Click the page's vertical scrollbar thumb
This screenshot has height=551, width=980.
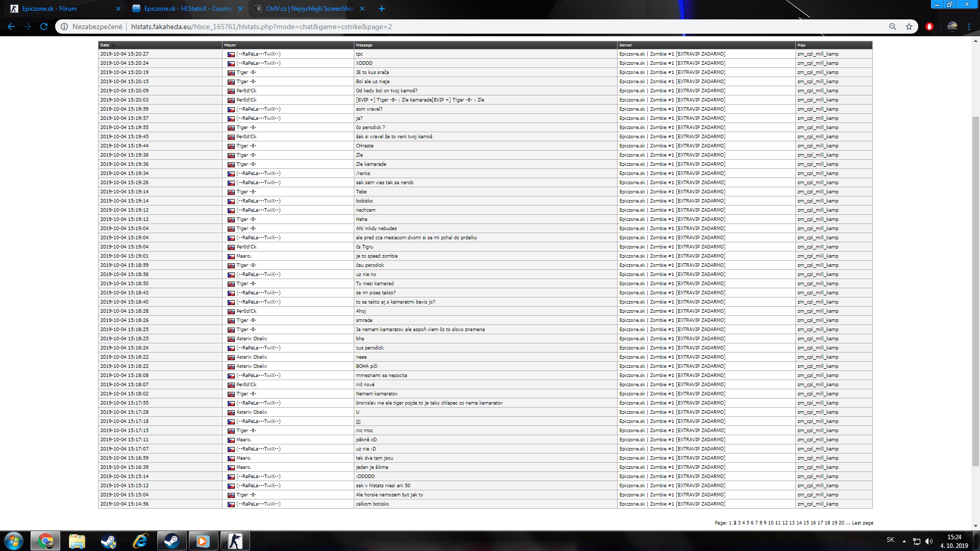point(975,291)
